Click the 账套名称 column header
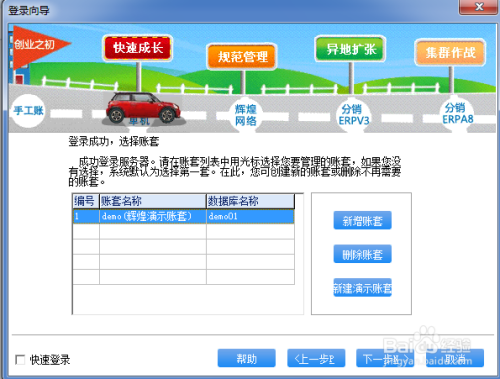This screenshot has width=500, height=379. (x=153, y=201)
